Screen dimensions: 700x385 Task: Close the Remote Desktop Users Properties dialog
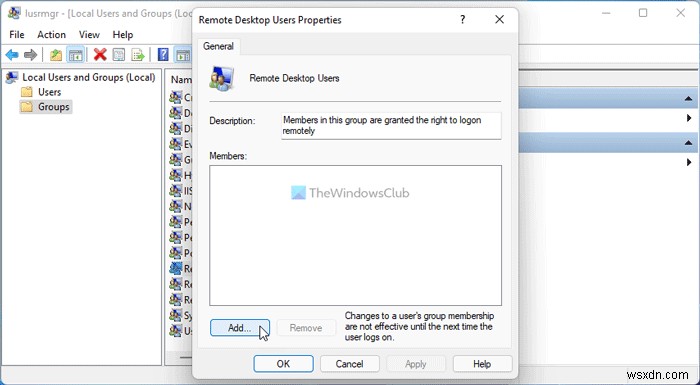[x=500, y=20]
